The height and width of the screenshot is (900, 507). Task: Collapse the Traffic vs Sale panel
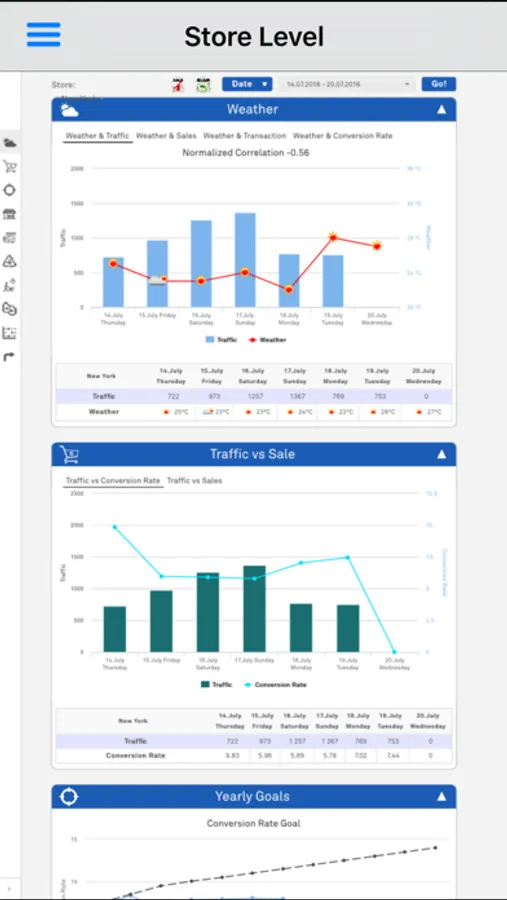click(x=442, y=455)
